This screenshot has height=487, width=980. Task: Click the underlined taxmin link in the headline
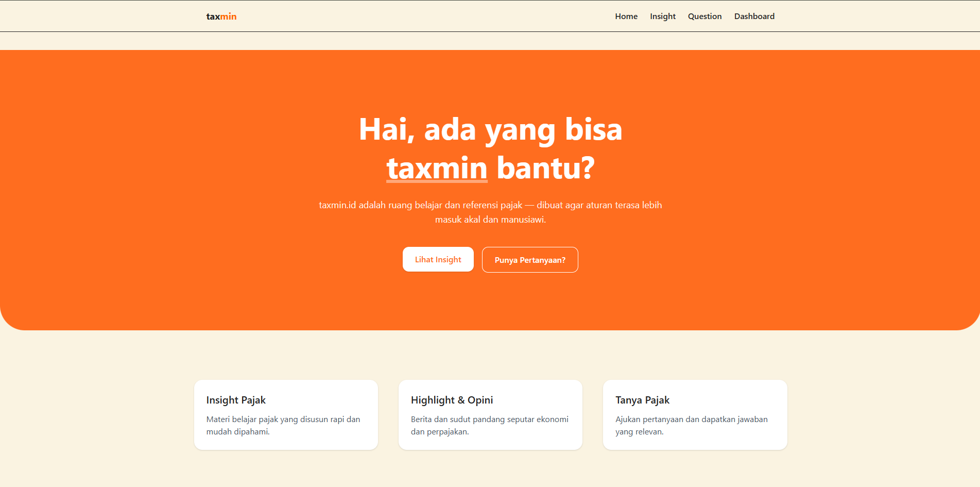(436, 167)
